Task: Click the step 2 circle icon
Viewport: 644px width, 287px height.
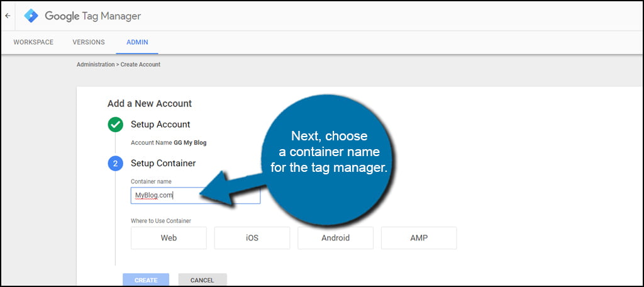Action: point(116,164)
